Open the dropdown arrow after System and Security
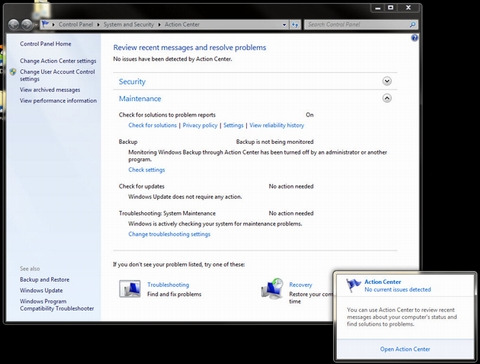 point(159,25)
